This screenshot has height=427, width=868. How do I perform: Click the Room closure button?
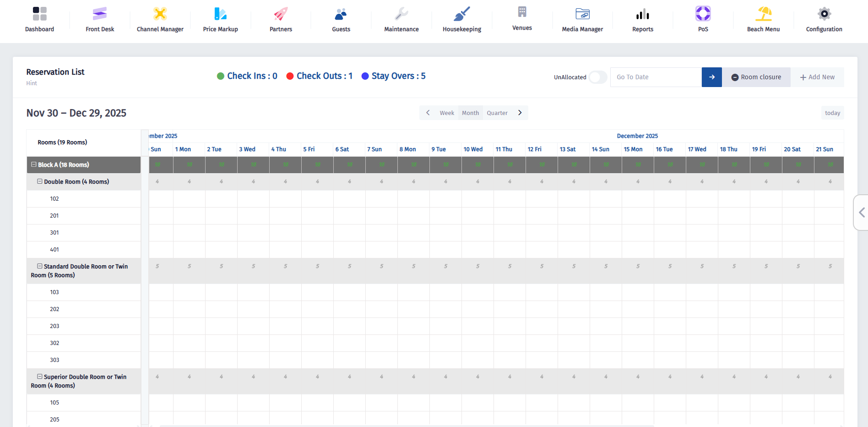tap(756, 77)
